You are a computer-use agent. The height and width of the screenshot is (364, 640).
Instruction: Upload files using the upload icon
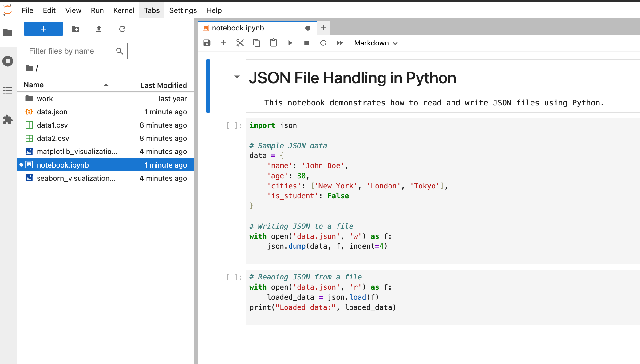click(x=98, y=29)
